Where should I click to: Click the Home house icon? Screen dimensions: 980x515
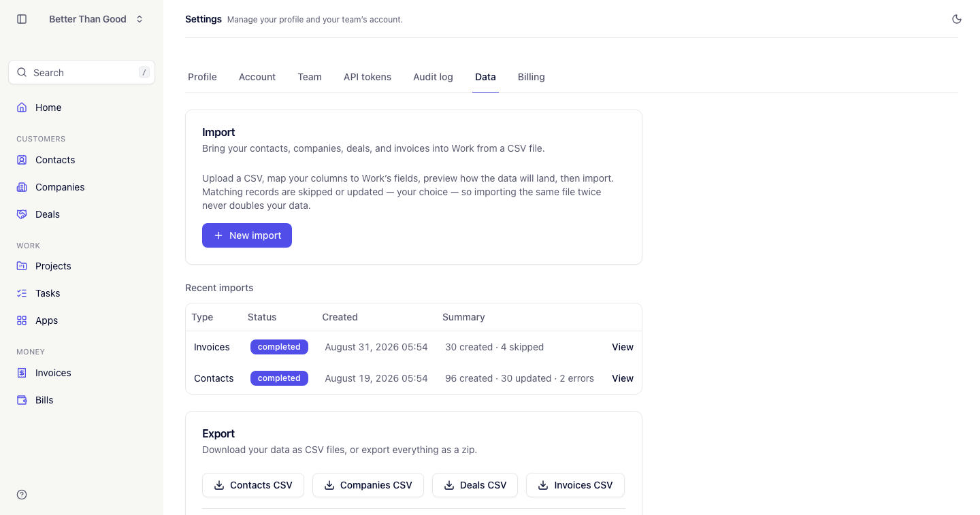click(22, 107)
